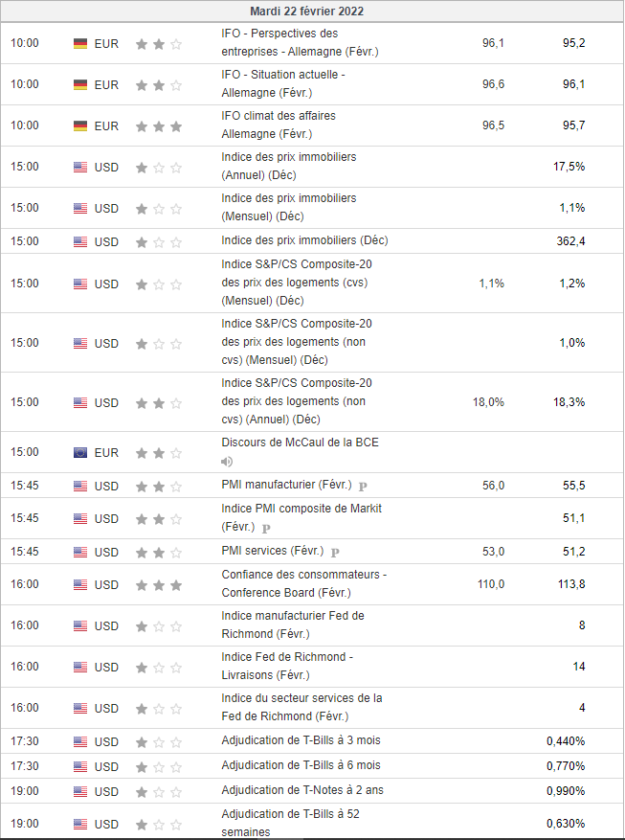Click the EU flag on the BCE speech row
Image resolution: width=625 pixels, height=840 pixels.
tap(80, 452)
